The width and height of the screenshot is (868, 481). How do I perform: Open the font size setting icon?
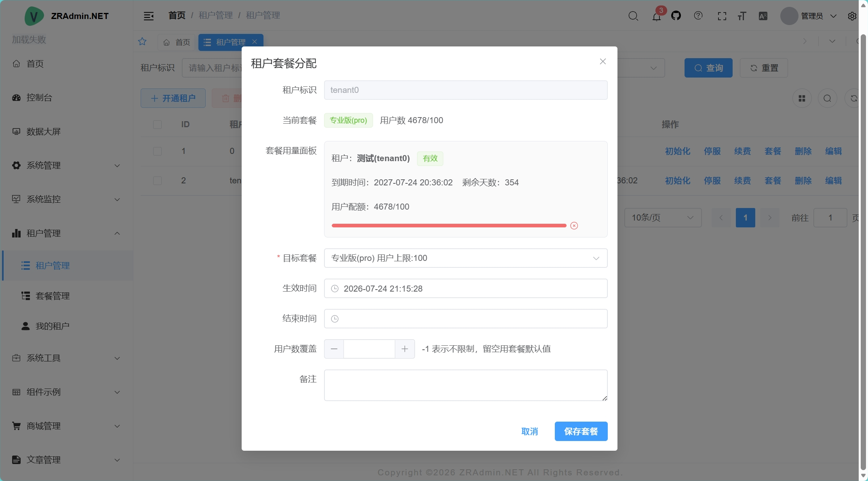tap(742, 16)
